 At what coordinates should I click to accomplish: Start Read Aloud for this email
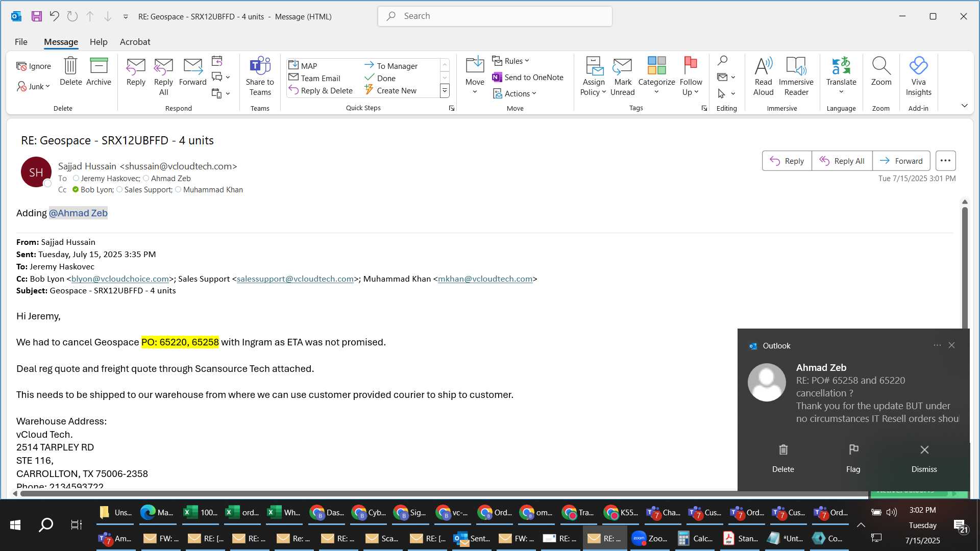coord(763,77)
